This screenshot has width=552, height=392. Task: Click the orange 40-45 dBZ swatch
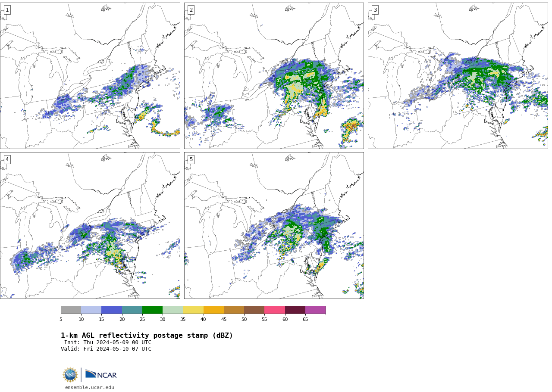pyautogui.click(x=213, y=310)
